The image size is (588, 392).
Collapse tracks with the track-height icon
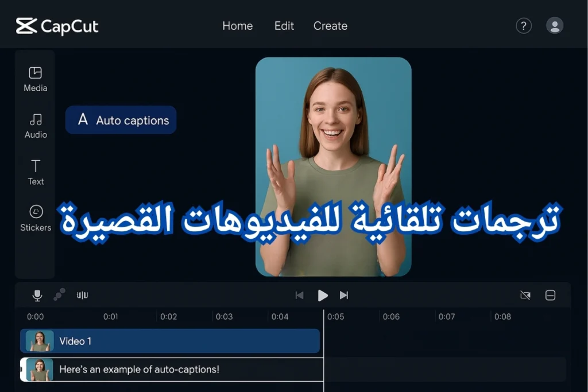pos(550,295)
